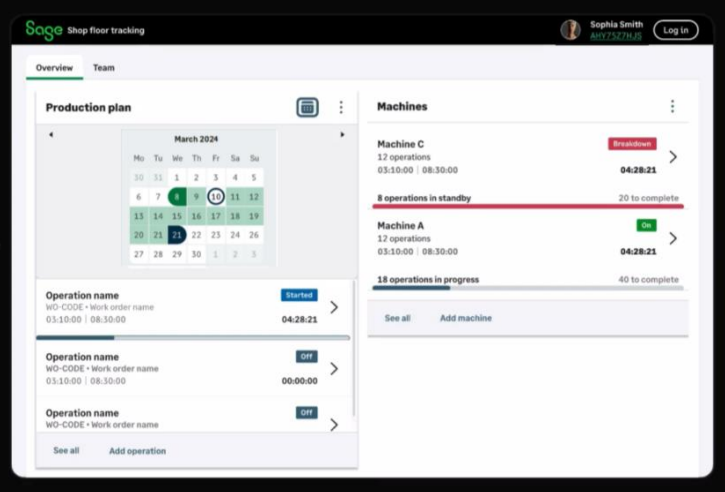Image resolution: width=725 pixels, height=492 pixels.
Task: Switch to the Team tab
Action: pyautogui.click(x=104, y=68)
